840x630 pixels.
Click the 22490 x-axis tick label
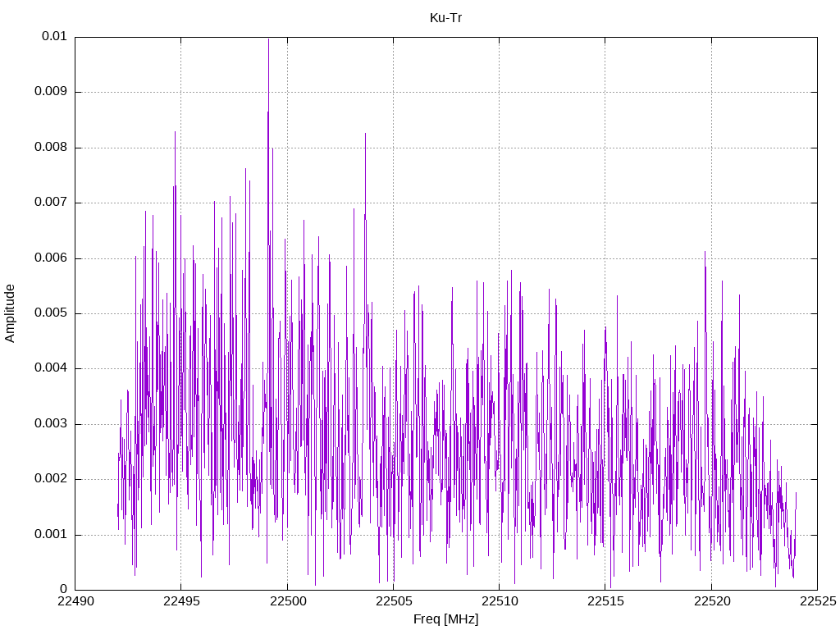(x=75, y=601)
